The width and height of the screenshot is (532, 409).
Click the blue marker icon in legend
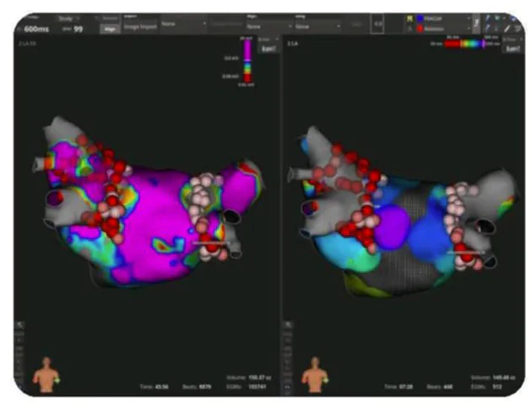(421, 17)
